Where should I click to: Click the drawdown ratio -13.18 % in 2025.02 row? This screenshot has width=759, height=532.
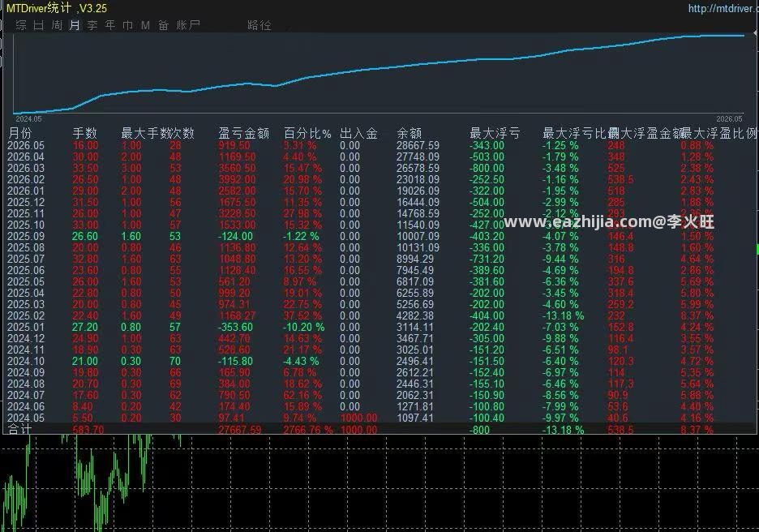[563, 315]
